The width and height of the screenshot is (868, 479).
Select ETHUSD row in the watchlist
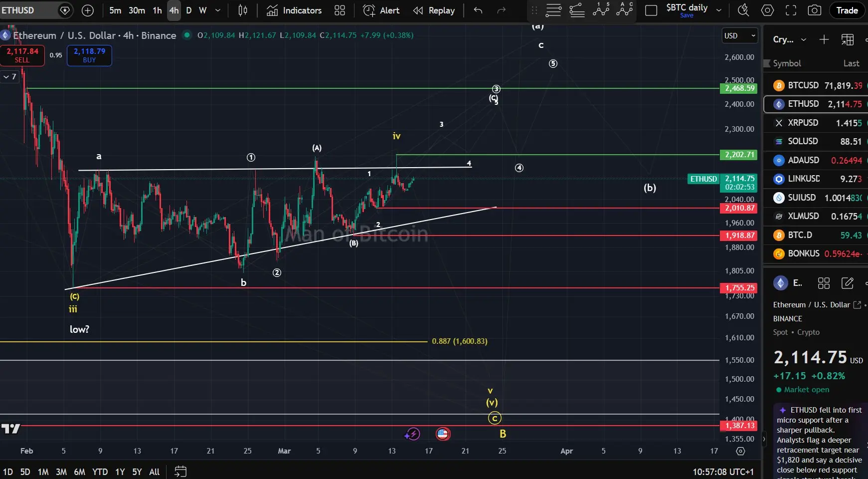point(816,104)
